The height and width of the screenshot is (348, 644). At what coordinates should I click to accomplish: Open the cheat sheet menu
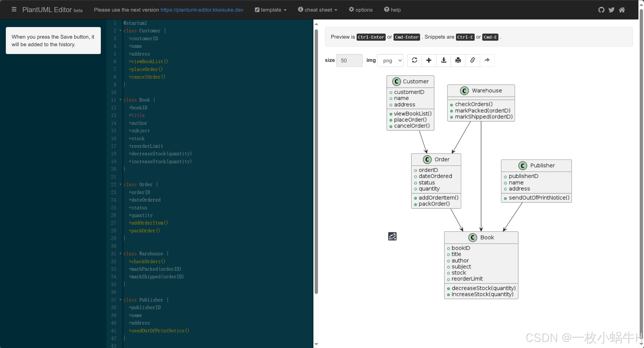click(x=318, y=10)
